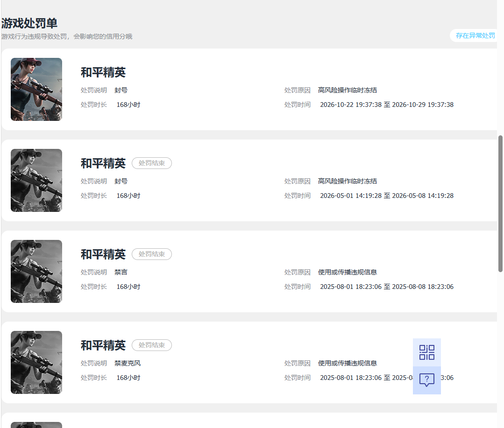Click 168小时 duration on the 禁麦克风 card

click(x=128, y=378)
